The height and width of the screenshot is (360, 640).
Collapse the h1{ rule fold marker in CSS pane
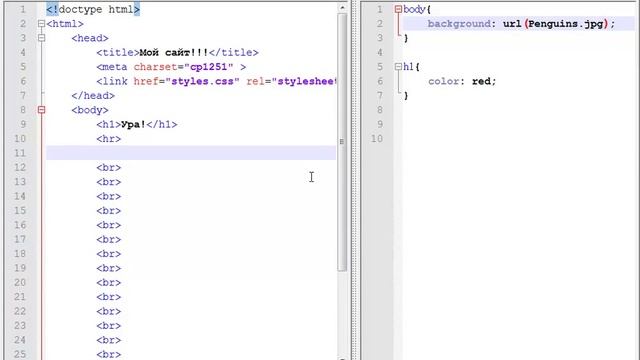coord(398,67)
